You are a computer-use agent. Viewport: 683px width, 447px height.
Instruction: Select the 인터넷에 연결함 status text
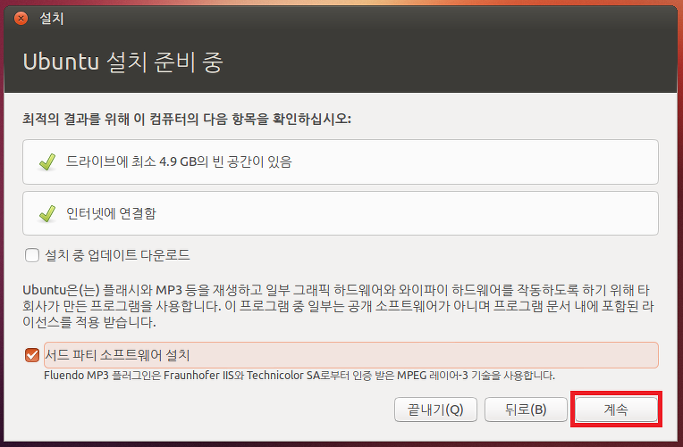[111, 213]
